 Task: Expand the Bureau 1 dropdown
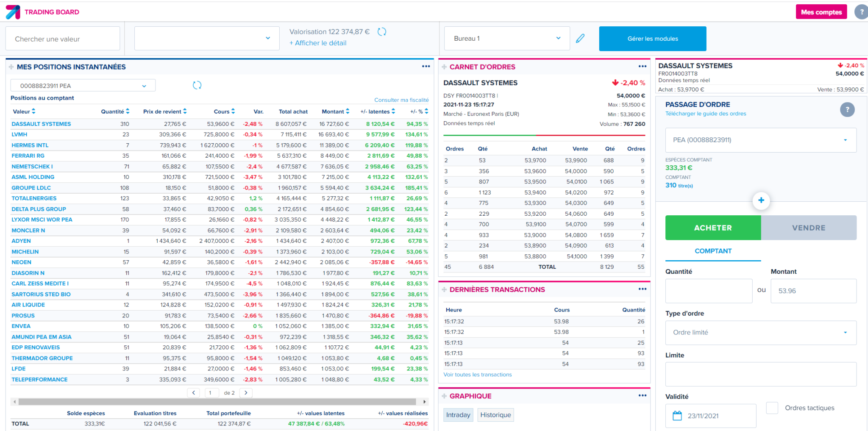506,39
